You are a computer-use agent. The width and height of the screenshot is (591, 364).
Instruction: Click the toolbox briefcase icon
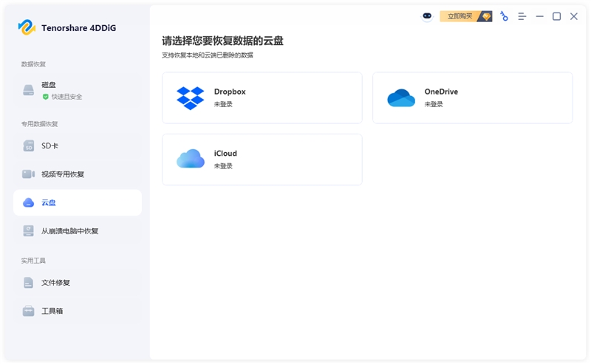coord(28,311)
